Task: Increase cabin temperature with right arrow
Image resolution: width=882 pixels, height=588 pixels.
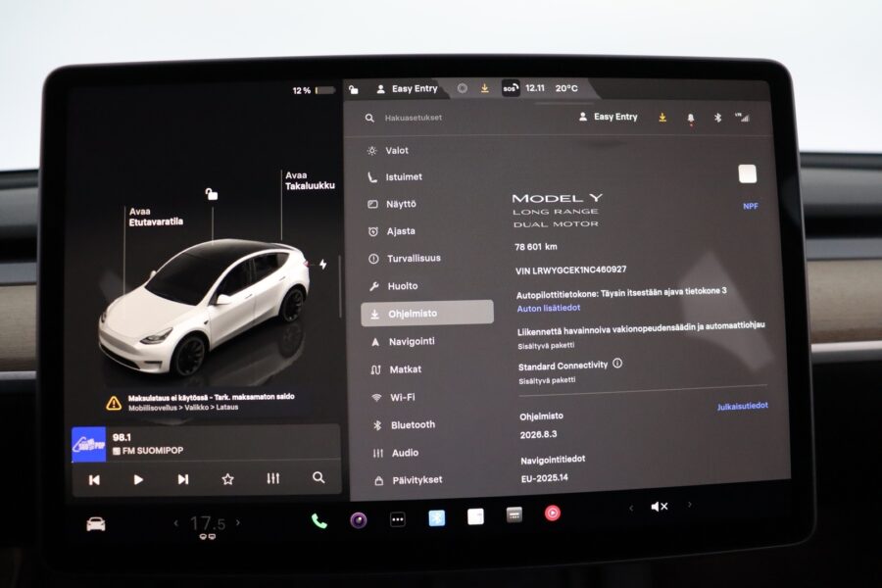Action: point(238,522)
